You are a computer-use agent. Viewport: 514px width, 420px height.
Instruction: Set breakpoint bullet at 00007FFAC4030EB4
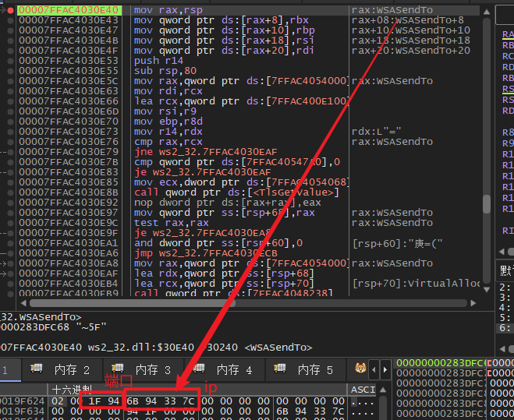(x=10, y=284)
